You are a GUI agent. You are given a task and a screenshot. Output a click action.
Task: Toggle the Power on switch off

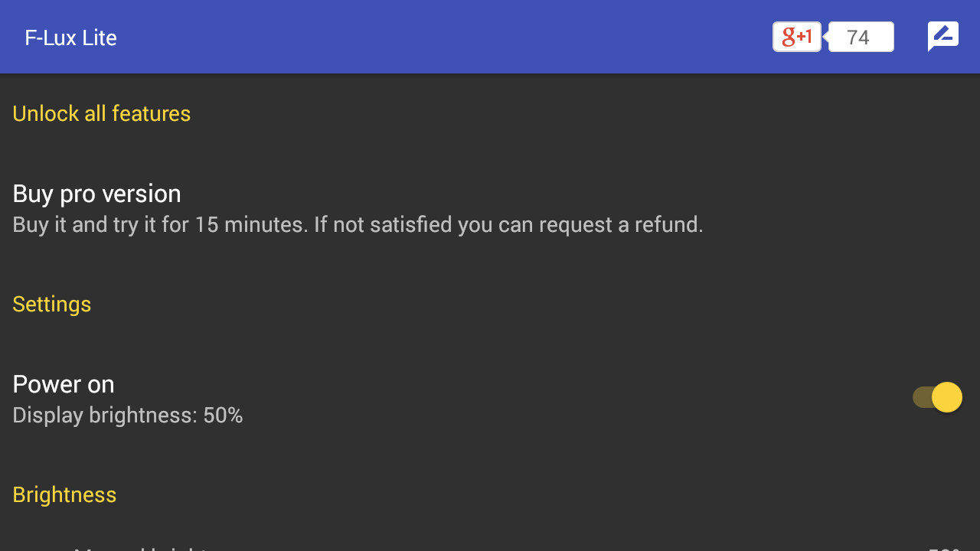point(937,397)
